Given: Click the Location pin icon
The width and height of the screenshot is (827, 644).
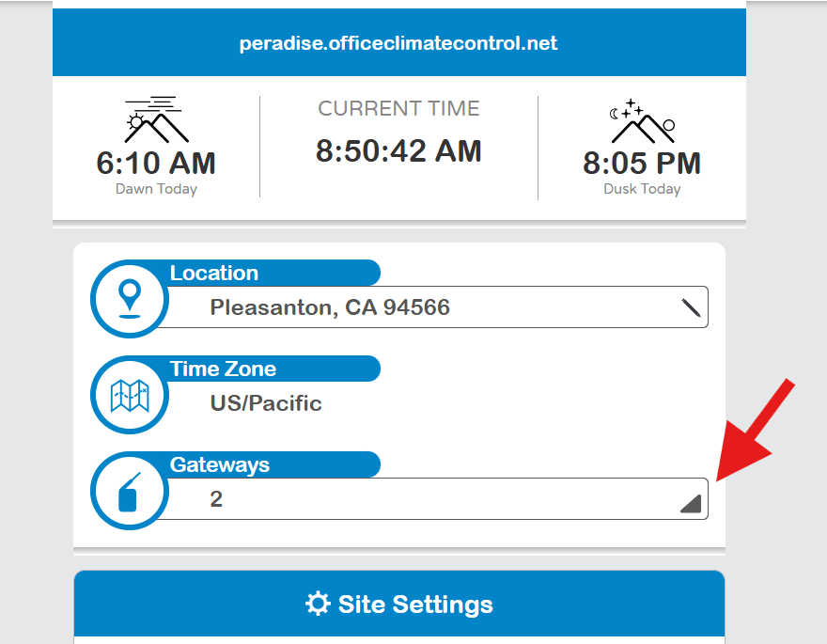Looking at the screenshot, I should (x=130, y=299).
